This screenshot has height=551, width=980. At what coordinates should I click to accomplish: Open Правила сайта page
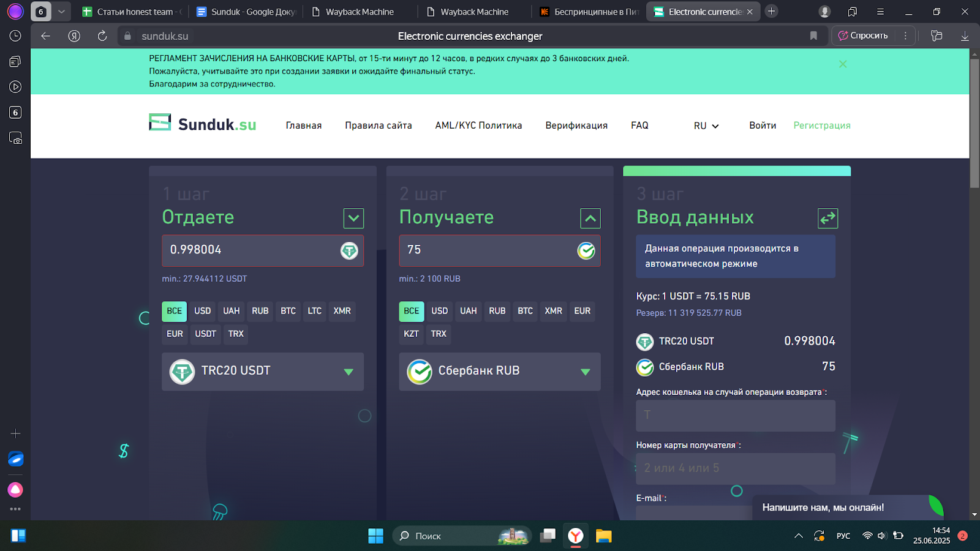(x=379, y=126)
